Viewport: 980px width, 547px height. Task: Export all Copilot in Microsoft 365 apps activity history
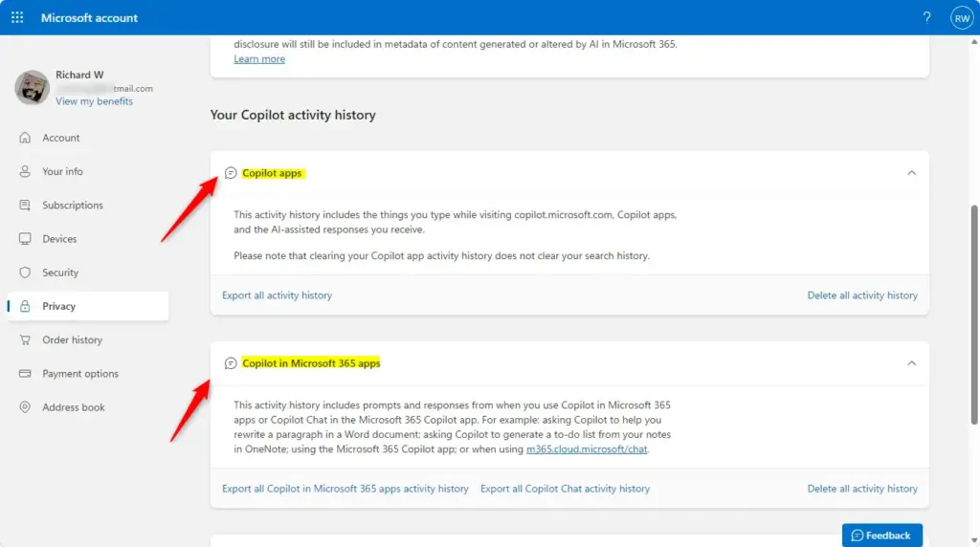pos(345,489)
